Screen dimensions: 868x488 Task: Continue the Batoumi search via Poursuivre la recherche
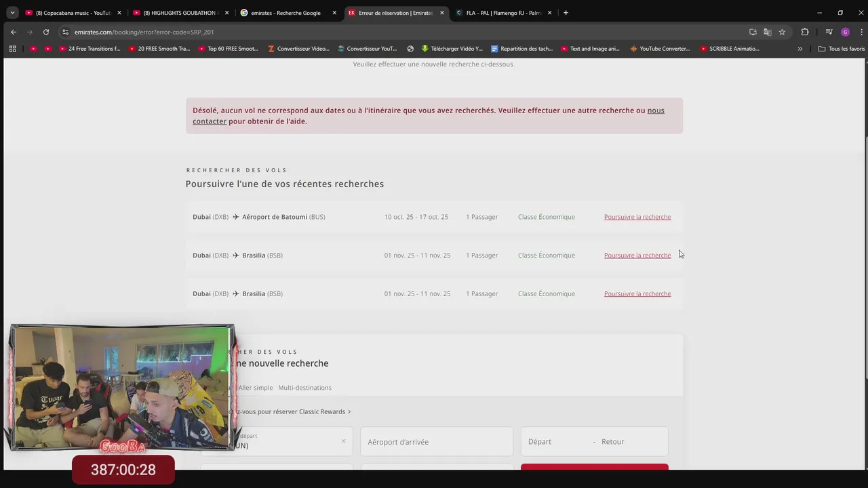pyautogui.click(x=637, y=217)
